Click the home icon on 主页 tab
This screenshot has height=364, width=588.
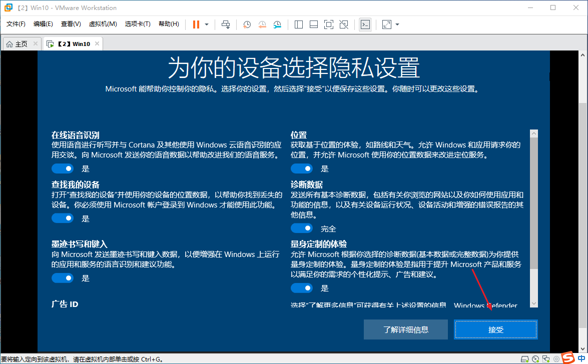[10, 44]
